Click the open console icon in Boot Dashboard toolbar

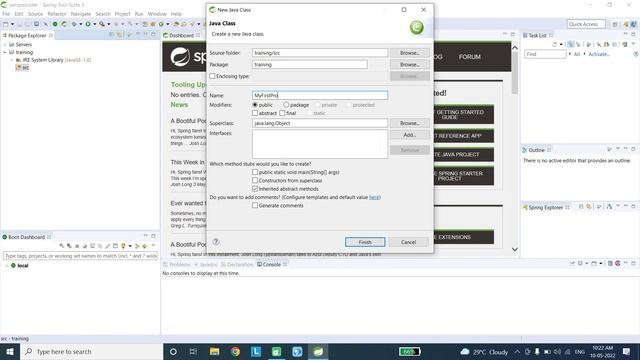(116, 246)
